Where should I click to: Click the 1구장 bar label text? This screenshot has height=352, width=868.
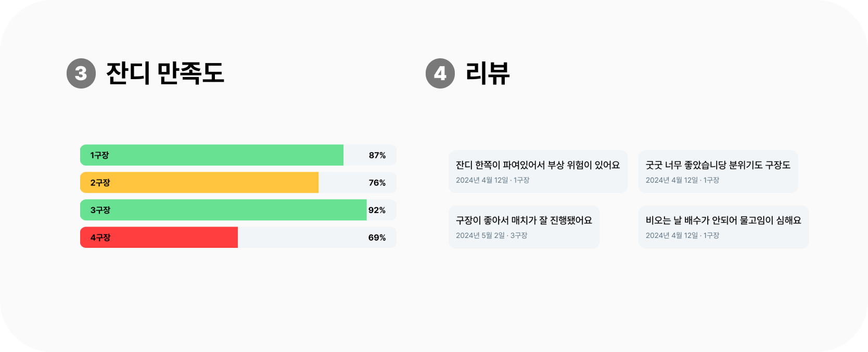pyautogui.click(x=99, y=155)
